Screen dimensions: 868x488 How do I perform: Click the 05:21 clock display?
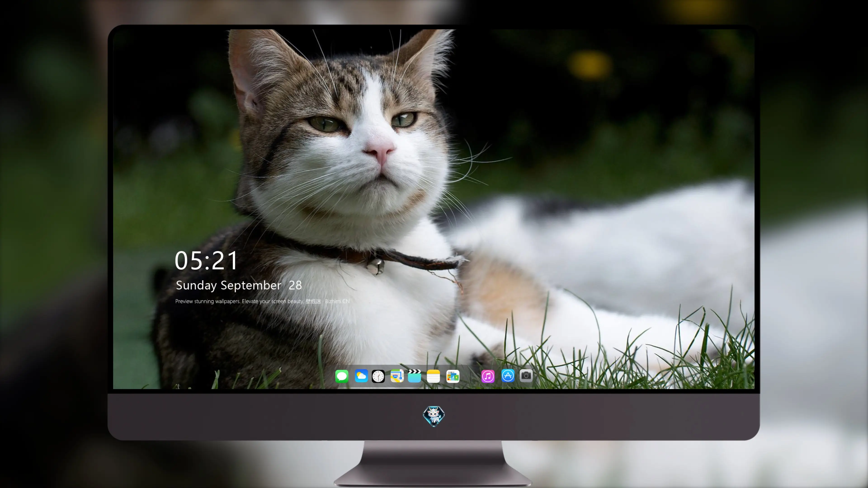coord(206,260)
